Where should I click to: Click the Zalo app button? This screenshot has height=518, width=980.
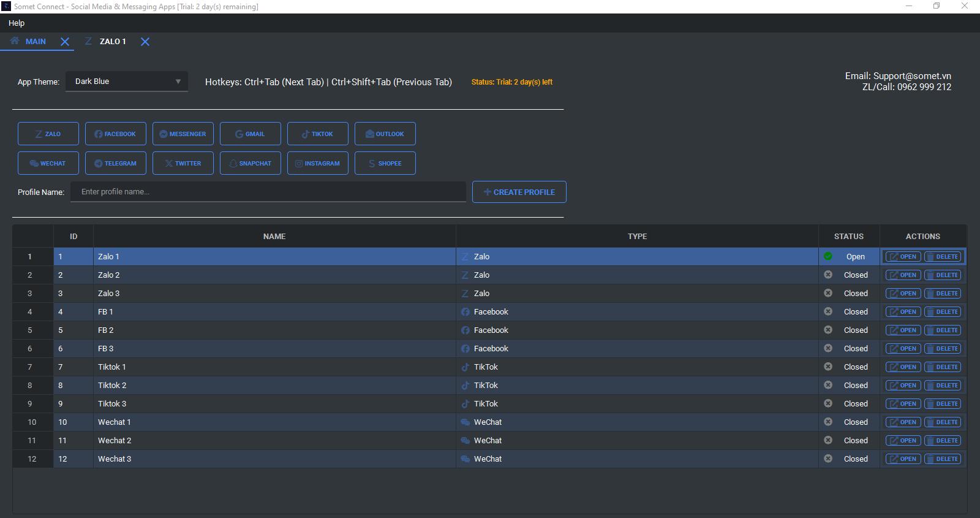click(x=48, y=134)
